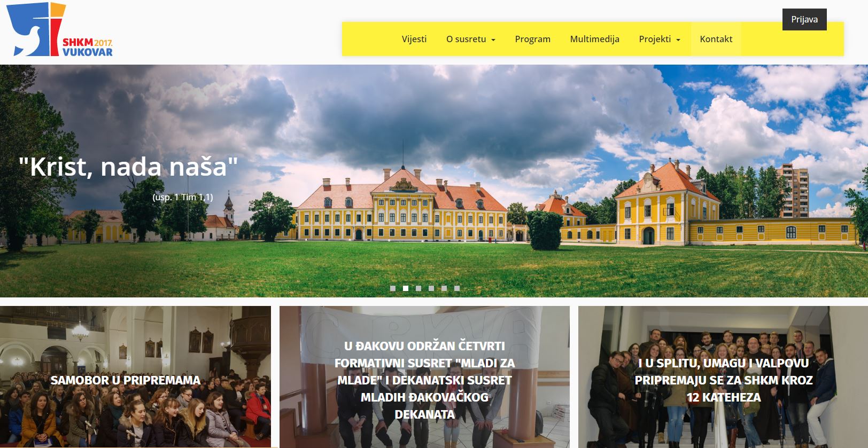Expand the Projekti dropdown menu
The image size is (868, 448).
coord(660,39)
